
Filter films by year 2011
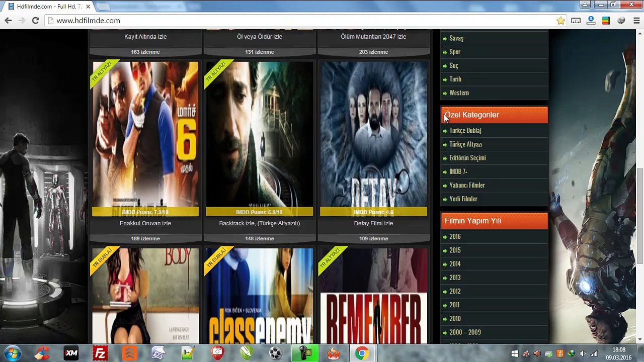click(454, 305)
